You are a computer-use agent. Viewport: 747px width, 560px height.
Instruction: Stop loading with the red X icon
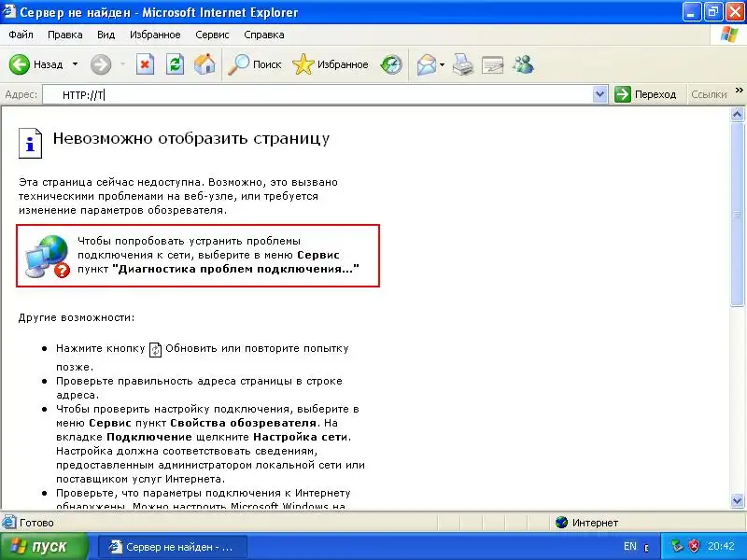pyautogui.click(x=145, y=64)
